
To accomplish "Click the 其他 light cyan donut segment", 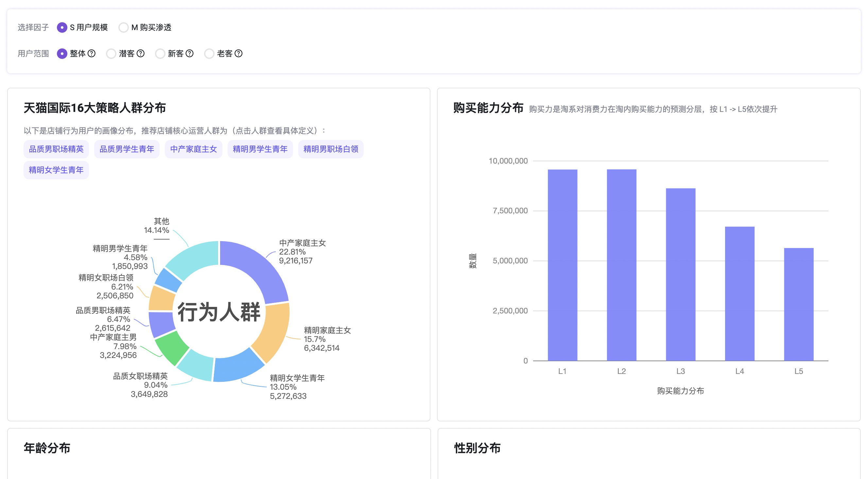I will pyautogui.click(x=197, y=258).
